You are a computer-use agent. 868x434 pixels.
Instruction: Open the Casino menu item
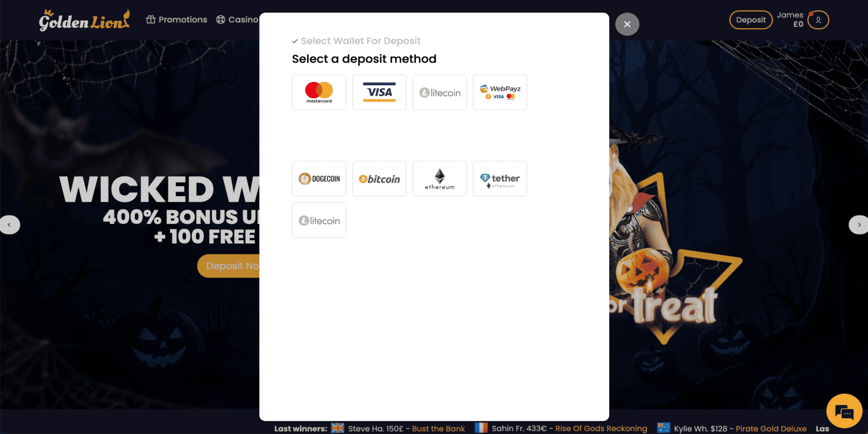(x=237, y=20)
